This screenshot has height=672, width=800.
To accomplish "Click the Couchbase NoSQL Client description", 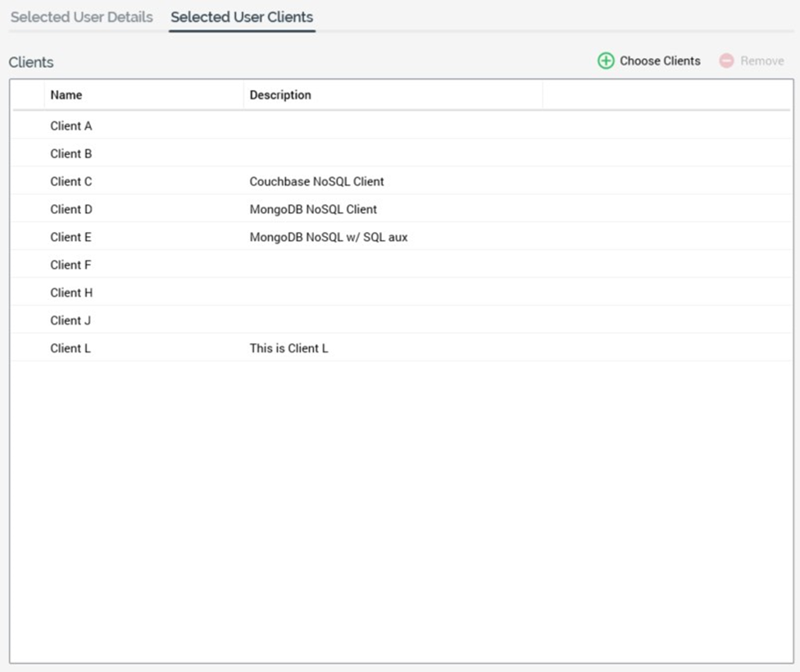I will pos(316,182).
